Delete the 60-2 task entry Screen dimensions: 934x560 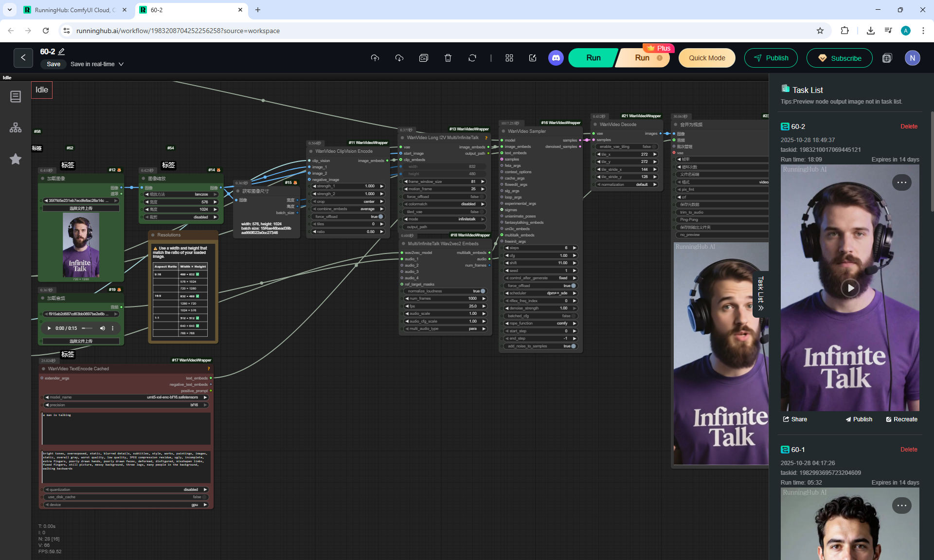click(x=908, y=126)
